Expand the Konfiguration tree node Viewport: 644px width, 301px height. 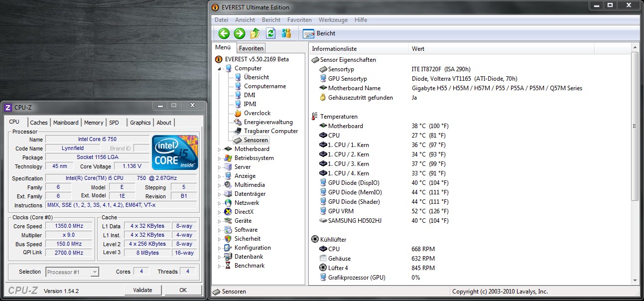[220, 248]
